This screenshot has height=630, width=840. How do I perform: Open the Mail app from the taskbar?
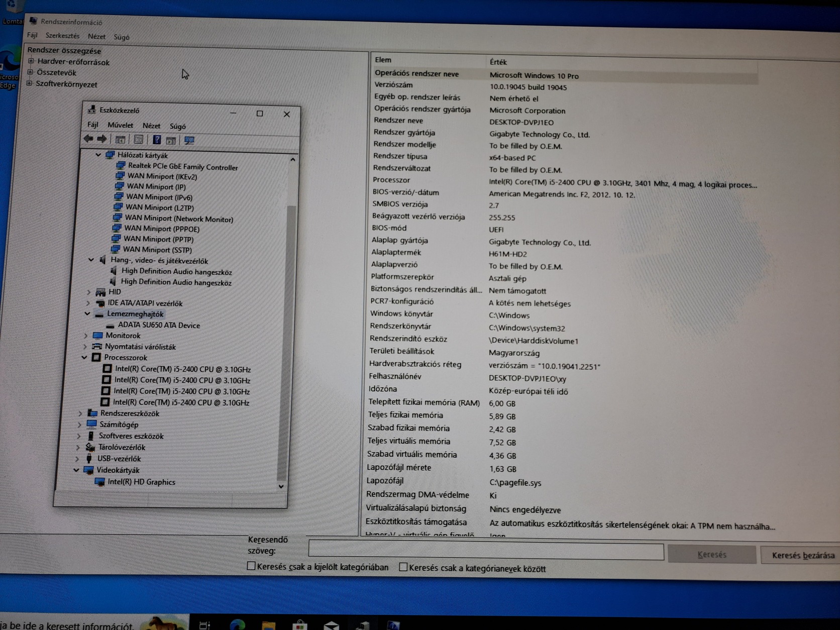click(x=332, y=625)
